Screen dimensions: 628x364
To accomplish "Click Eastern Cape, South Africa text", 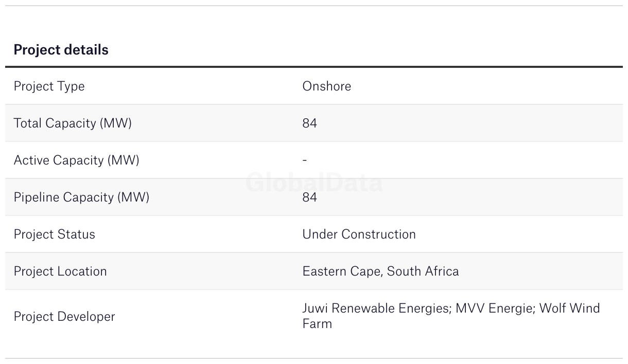I will click(380, 271).
